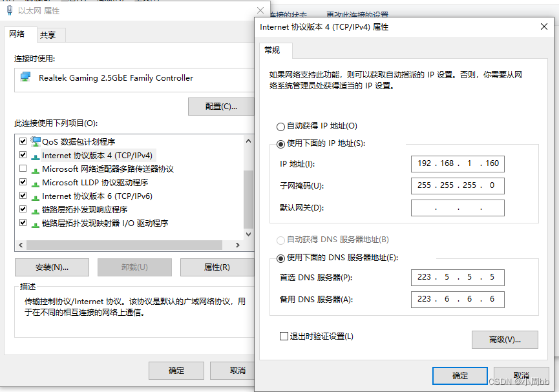Click the Internet 协议版本 4 (TCP/IPv4) protocol icon

coord(35,155)
